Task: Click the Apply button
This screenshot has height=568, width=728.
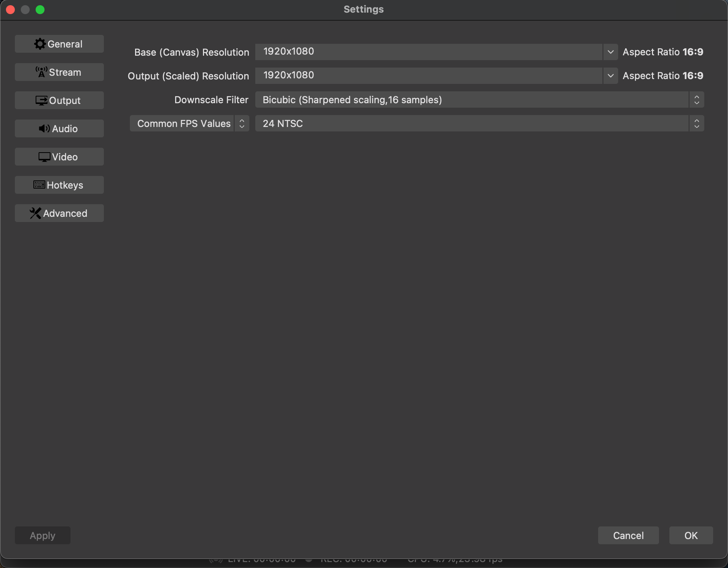Action: [42, 535]
